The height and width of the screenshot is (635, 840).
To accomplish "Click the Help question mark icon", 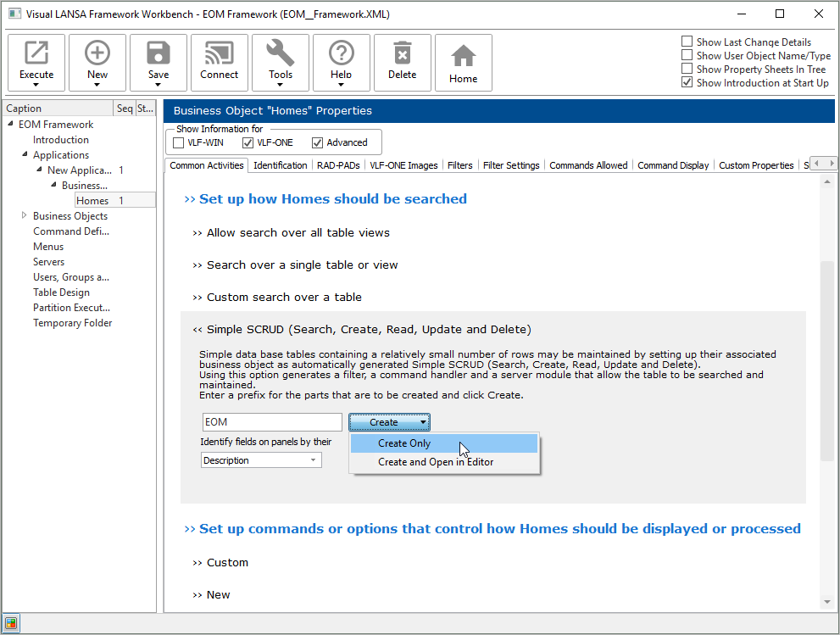I will 342,54.
